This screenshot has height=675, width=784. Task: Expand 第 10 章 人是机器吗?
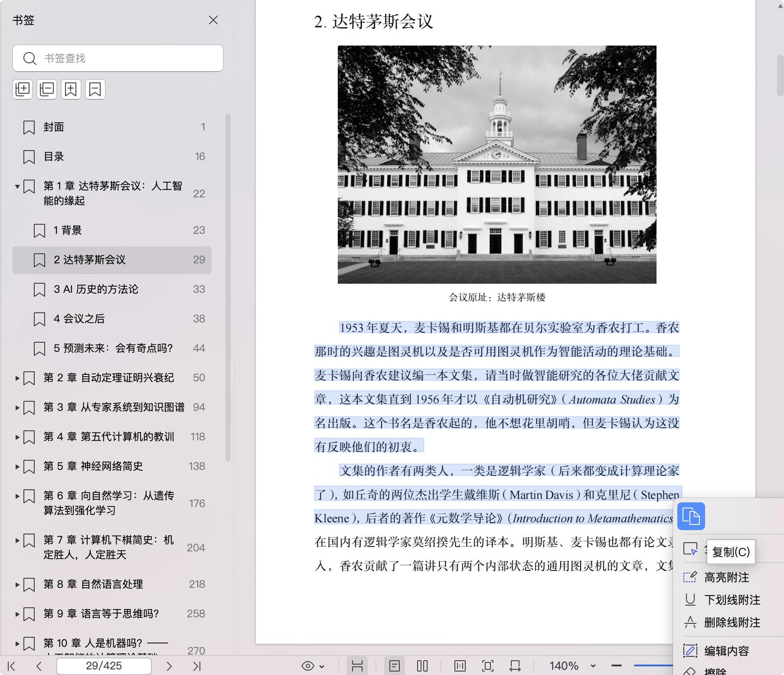click(x=17, y=643)
